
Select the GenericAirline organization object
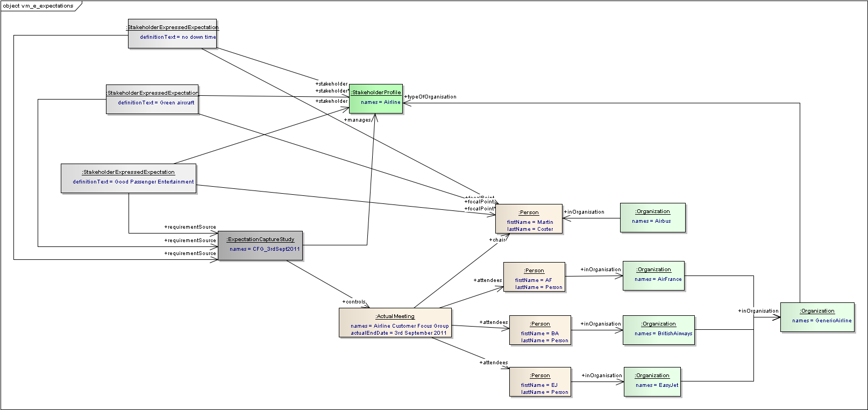(817, 317)
